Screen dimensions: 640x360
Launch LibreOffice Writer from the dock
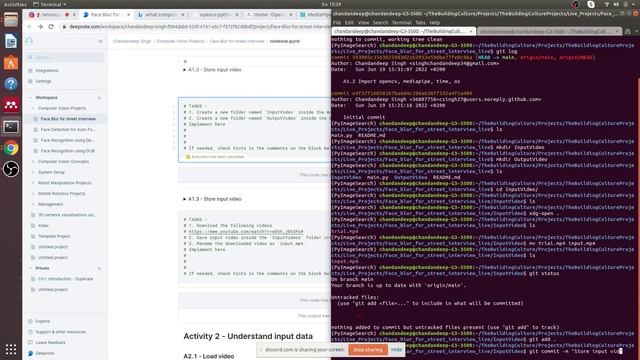[11, 41]
